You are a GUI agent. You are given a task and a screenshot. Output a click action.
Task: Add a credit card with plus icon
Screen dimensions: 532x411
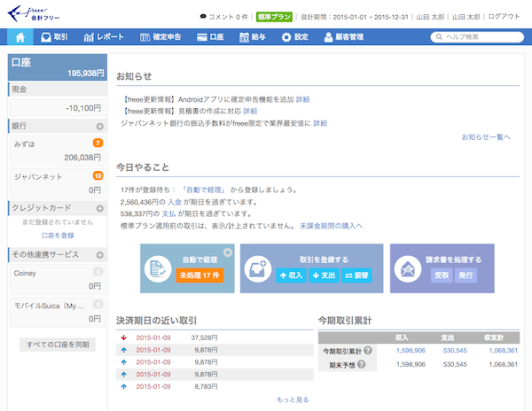(x=99, y=208)
